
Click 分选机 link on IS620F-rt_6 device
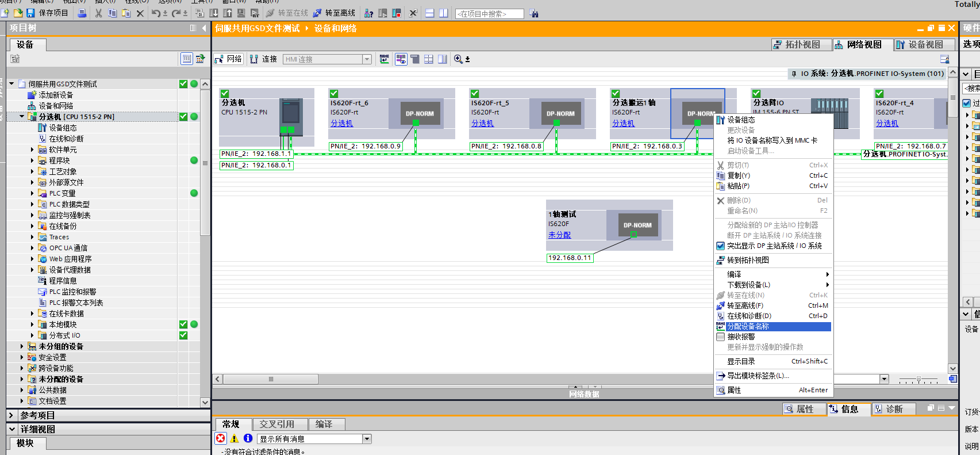tap(341, 123)
